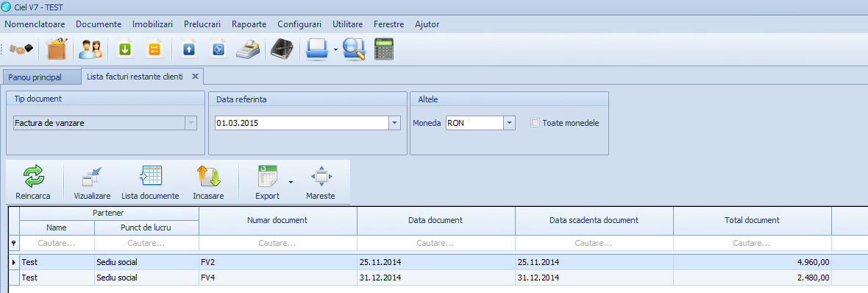Click the Punct de lucru search field
This screenshot has height=293, width=868.
point(146,243)
